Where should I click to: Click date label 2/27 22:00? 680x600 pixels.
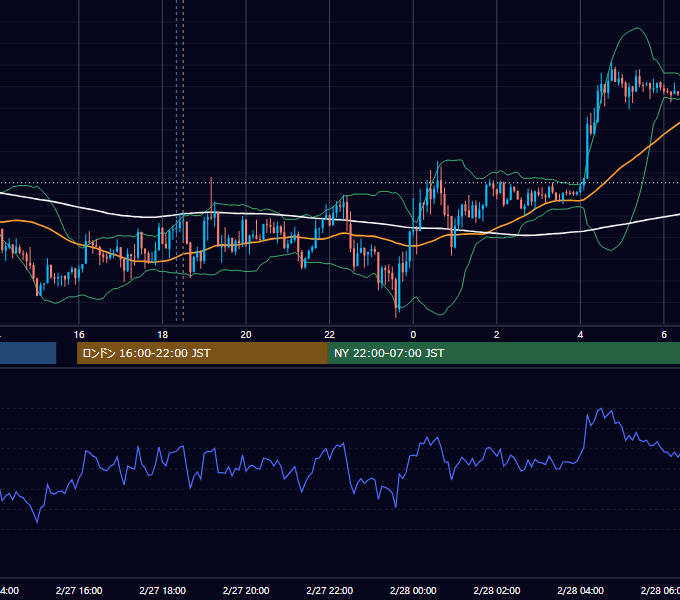point(330,591)
